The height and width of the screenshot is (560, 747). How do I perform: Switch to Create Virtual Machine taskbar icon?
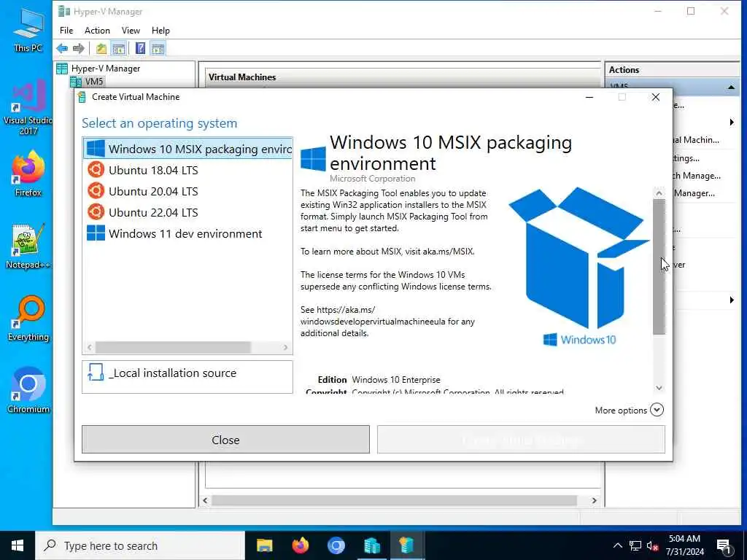tap(407, 545)
